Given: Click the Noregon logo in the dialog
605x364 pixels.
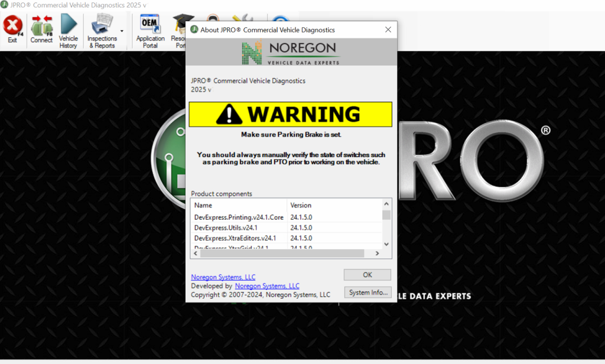Looking at the screenshot, I should pyautogui.click(x=291, y=53).
